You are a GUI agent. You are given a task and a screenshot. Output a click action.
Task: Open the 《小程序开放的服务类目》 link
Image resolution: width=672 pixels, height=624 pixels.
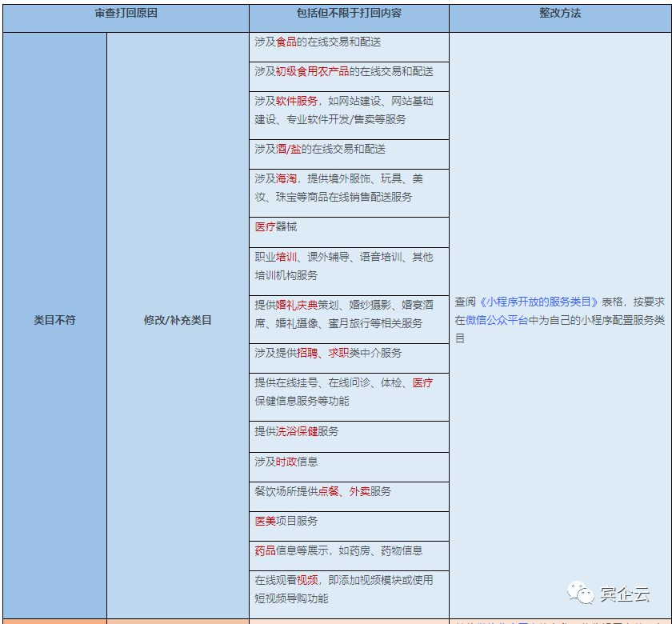click(538, 302)
